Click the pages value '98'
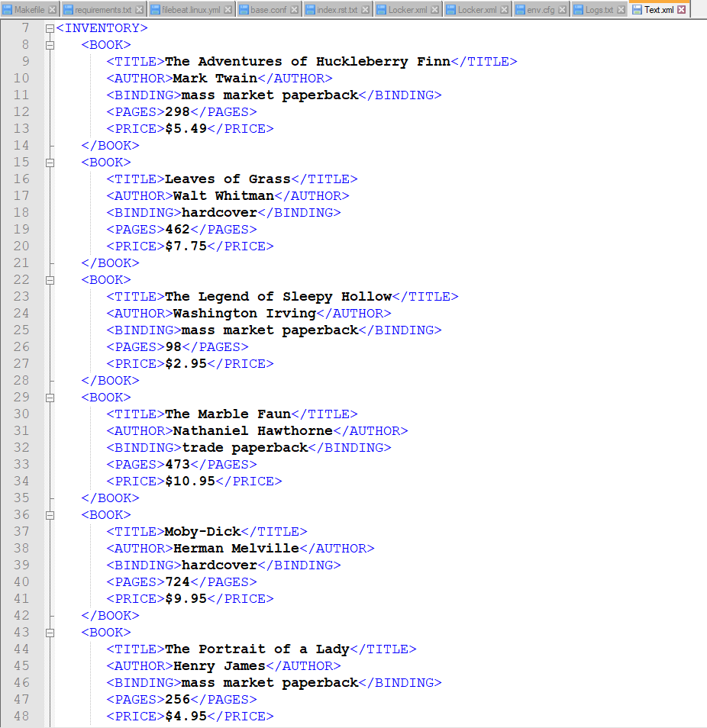The height and width of the screenshot is (728, 707). click(173, 346)
